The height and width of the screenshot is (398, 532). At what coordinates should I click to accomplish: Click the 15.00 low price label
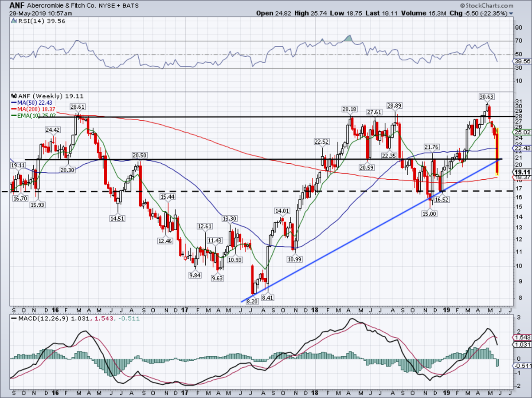click(x=430, y=213)
